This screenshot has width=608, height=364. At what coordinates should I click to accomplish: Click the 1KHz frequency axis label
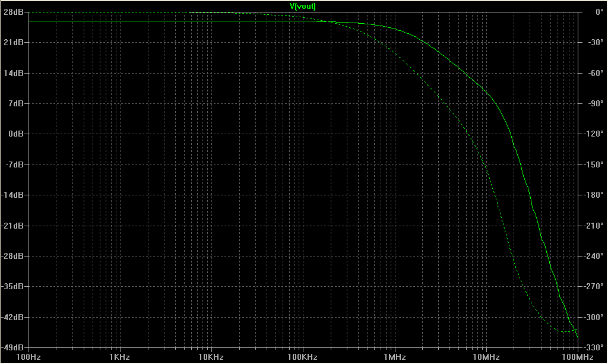119,357
